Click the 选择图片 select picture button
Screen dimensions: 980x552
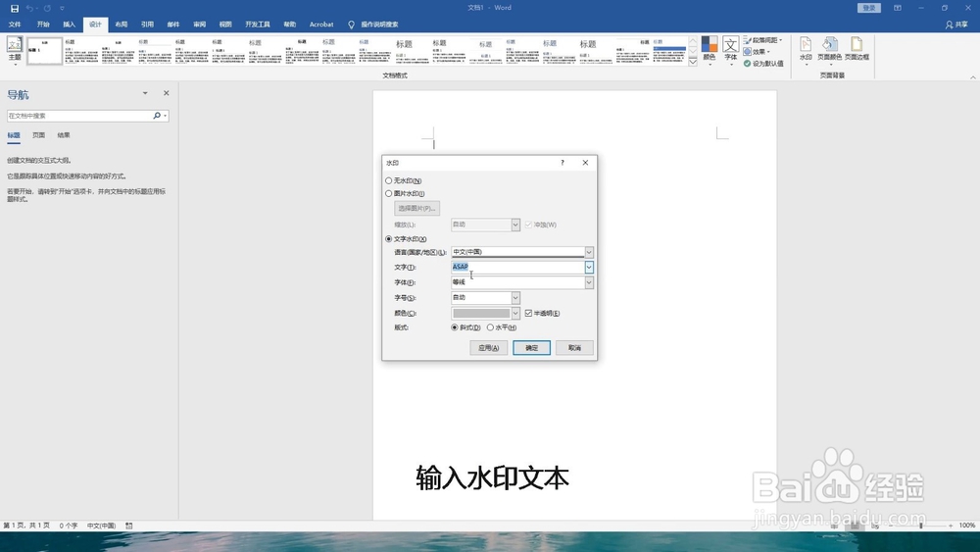(x=416, y=208)
